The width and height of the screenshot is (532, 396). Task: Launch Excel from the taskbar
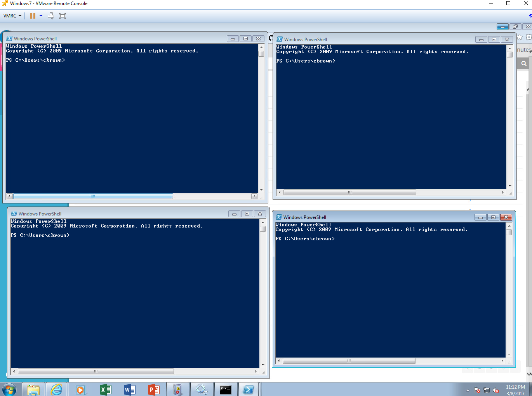(105, 389)
